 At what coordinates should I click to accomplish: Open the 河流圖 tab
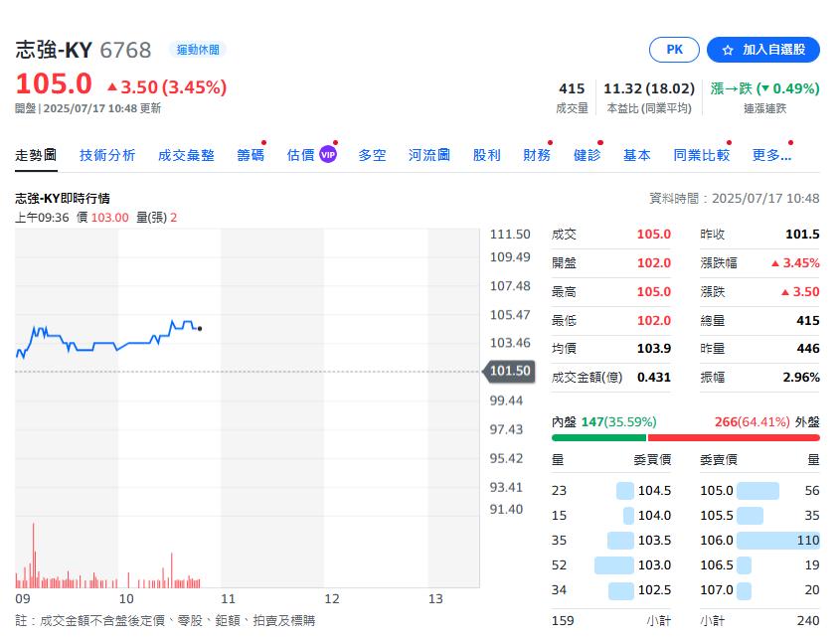pos(429,155)
